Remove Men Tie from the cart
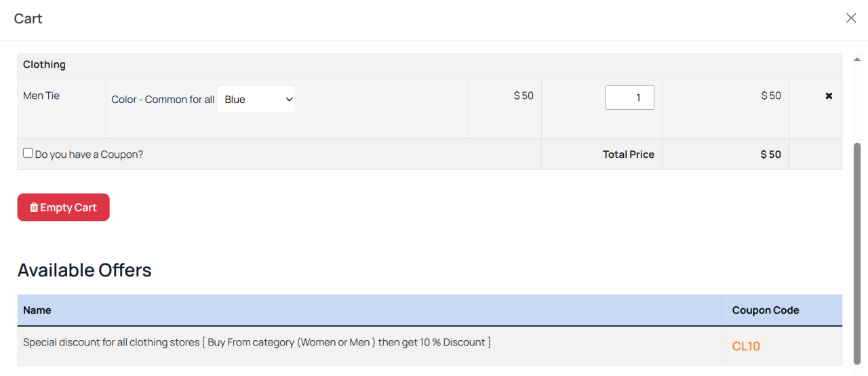Viewport: 868px width, 376px height. click(x=829, y=96)
